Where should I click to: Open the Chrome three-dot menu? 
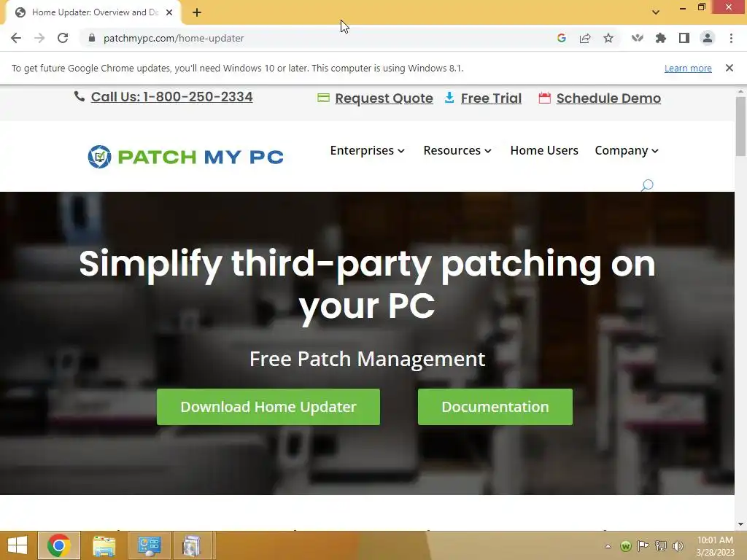731,38
